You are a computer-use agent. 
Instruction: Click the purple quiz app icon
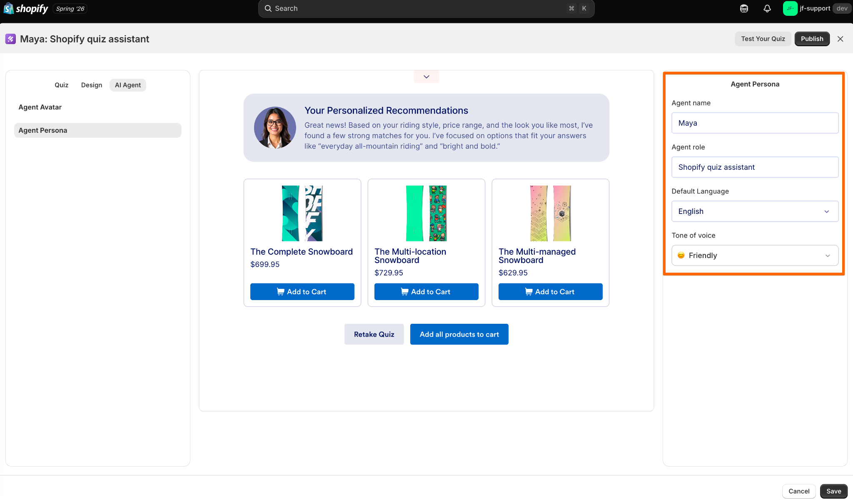10,39
